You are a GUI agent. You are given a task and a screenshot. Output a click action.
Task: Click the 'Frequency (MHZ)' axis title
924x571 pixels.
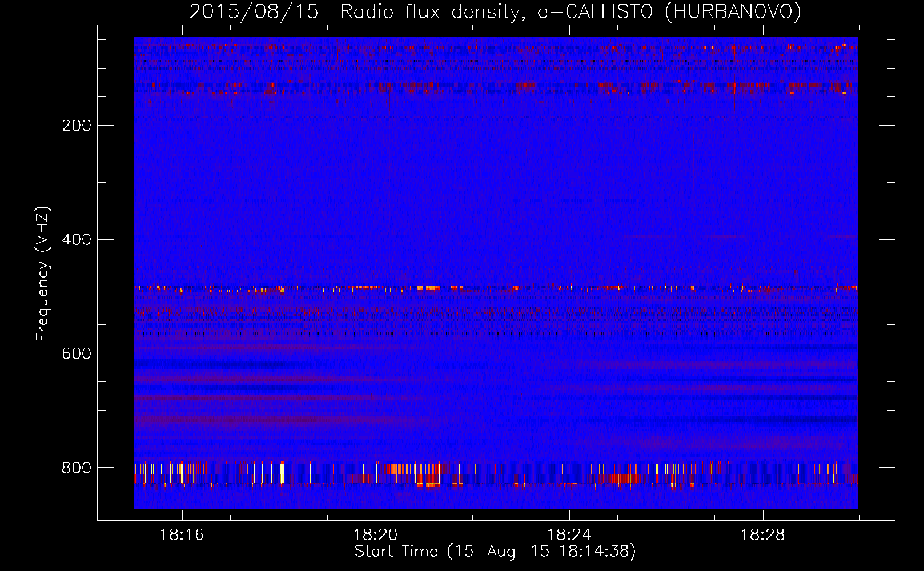click(43, 274)
